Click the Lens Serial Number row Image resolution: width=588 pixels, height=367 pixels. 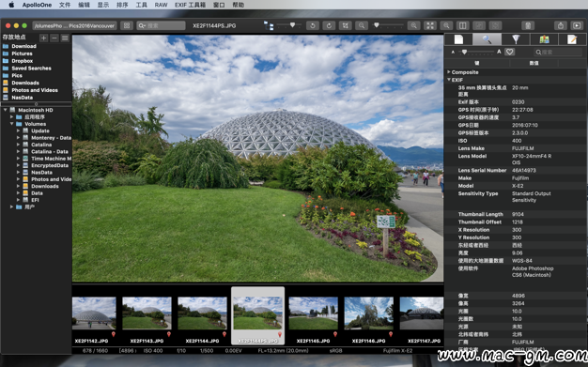coord(516,170)
